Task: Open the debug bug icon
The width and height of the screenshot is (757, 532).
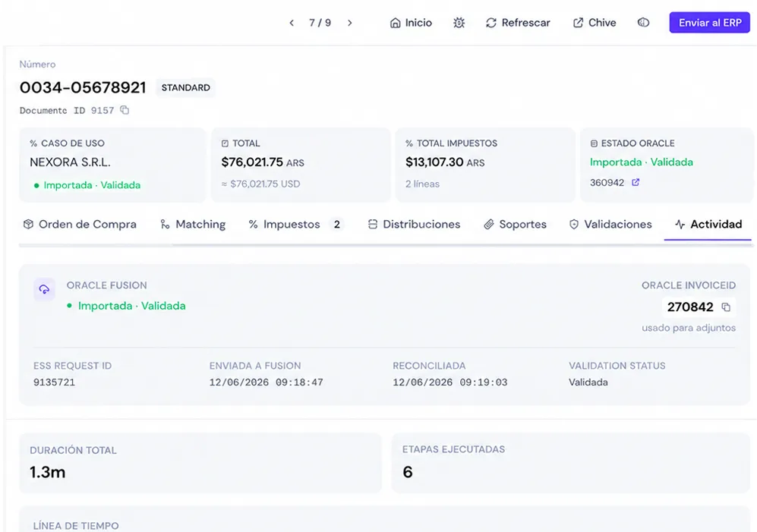Action: click(459, 23)
